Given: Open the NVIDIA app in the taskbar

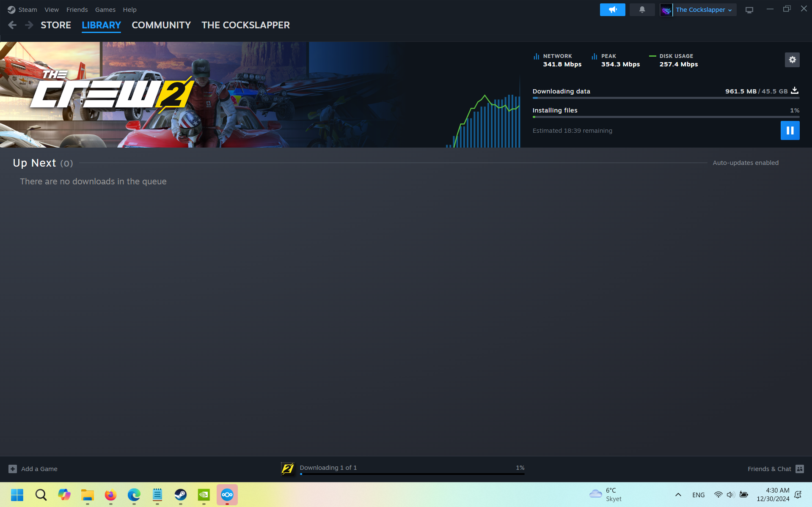Looking at the screenshot, I should coord(204,495).
